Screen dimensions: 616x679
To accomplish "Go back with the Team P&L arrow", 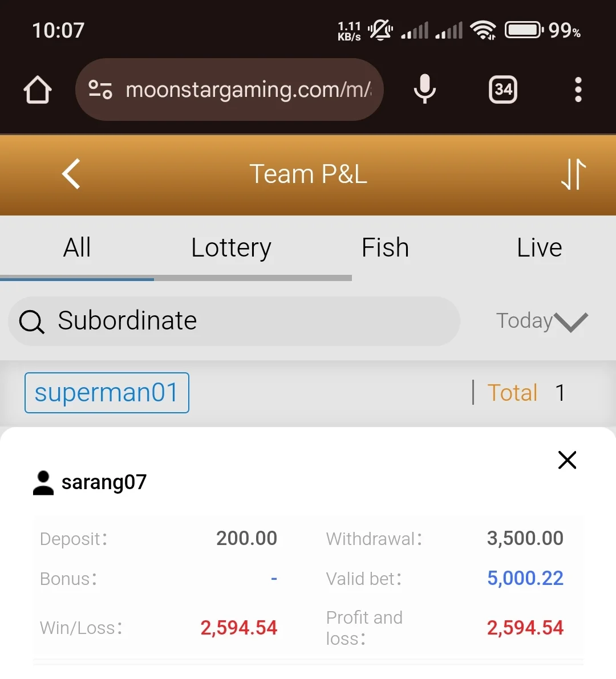I will point(71,174).
